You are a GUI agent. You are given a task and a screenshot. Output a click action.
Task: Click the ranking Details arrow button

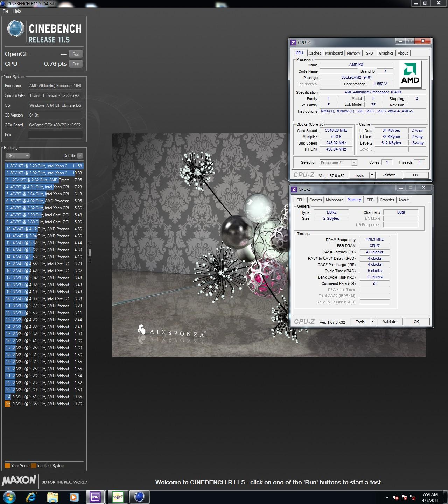click(x=80, y=156)
